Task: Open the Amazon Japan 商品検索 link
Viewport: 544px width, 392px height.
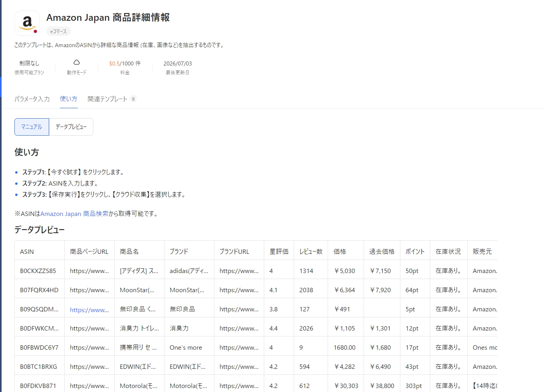Action: point(74,214)
